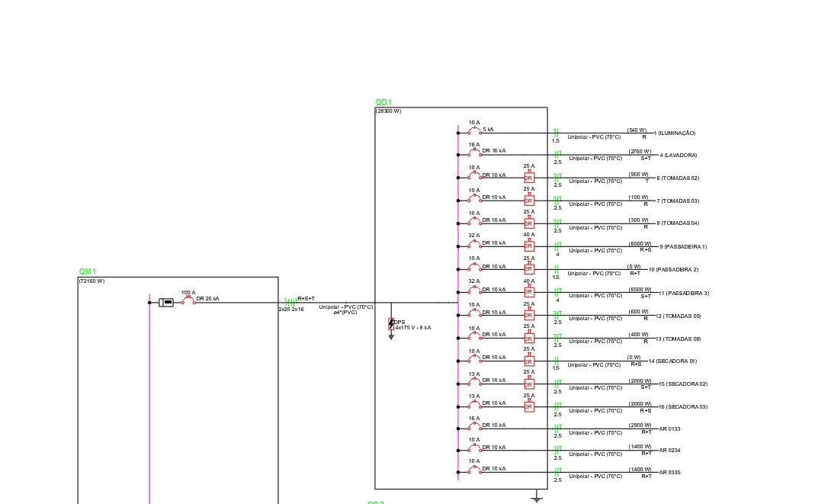
Task: Select the breaker symbol on the AR 0234 circuit
Action: coord(474,448)
